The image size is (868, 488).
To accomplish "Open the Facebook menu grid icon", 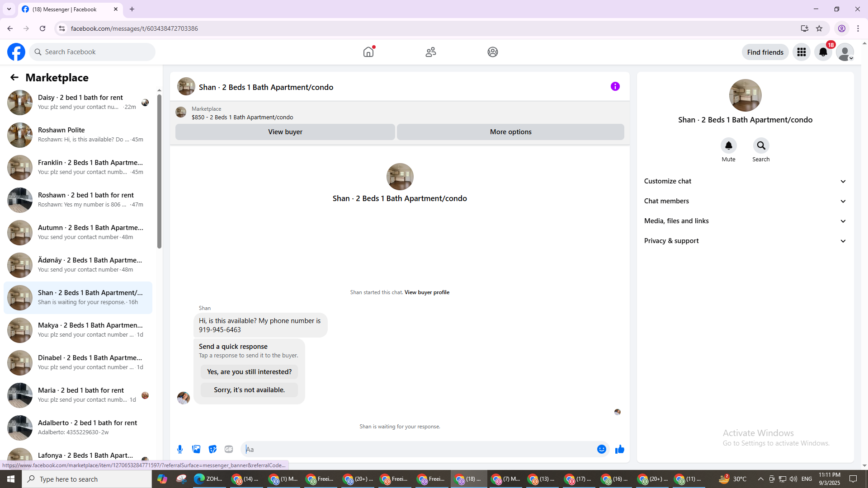I will (x=802, y=52).
